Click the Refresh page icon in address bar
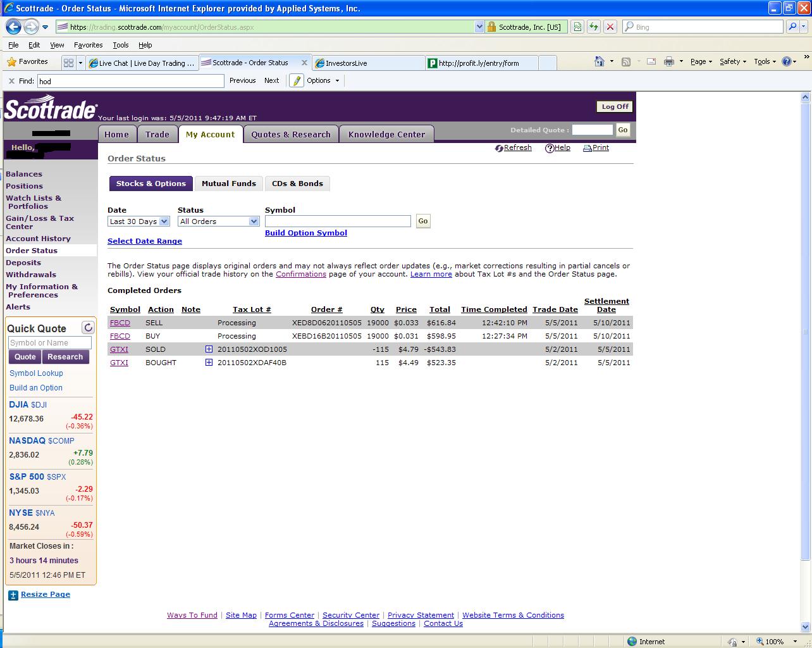The image size is (812, 648). [593, 27]
